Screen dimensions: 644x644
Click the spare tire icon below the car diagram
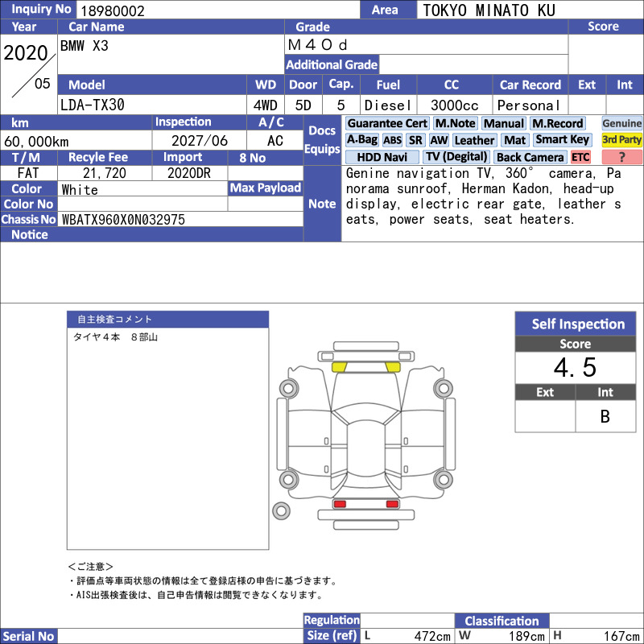(x=281, y=511)
